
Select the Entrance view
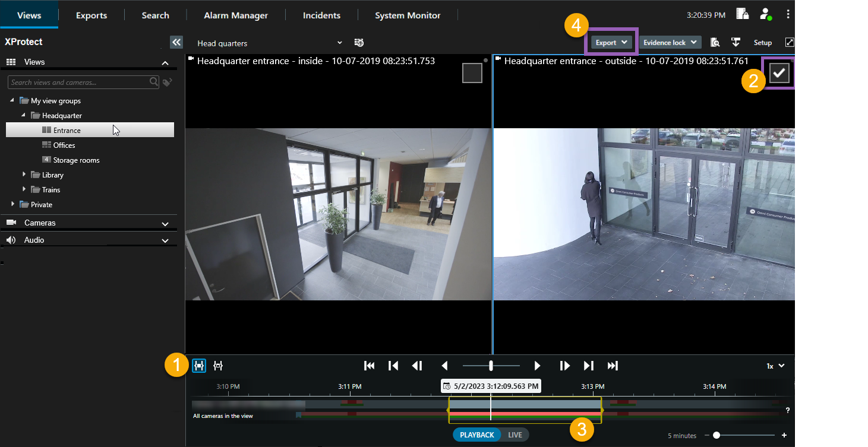coord(90,130)
